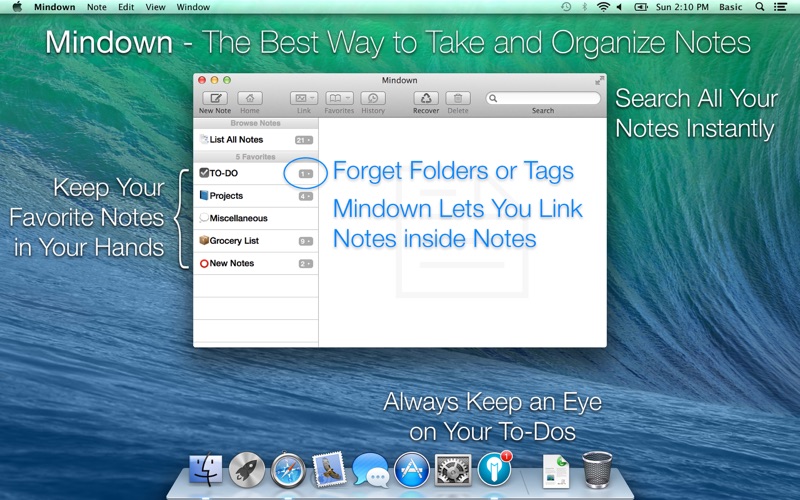Toggle fullscreen using the window's corner arrows
Screen dimensions: 800x500
tap(599, 80)
